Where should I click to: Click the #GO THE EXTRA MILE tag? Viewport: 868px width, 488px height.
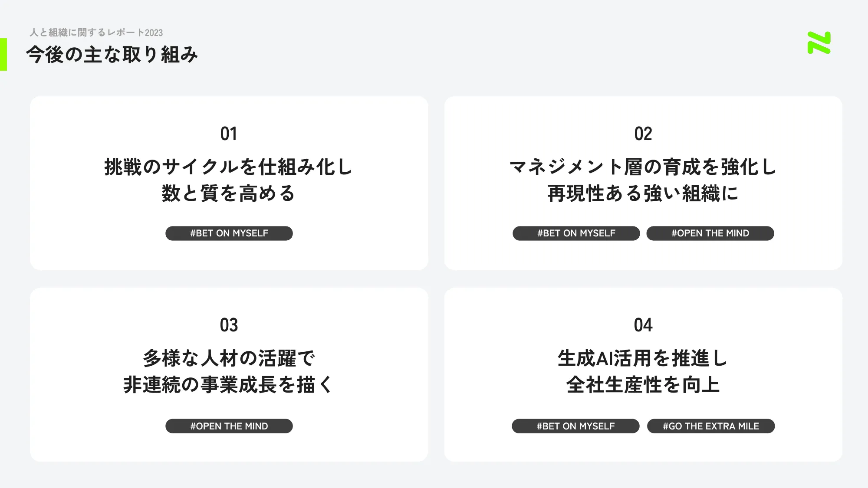pyautogui.click(x=711, y=426)
